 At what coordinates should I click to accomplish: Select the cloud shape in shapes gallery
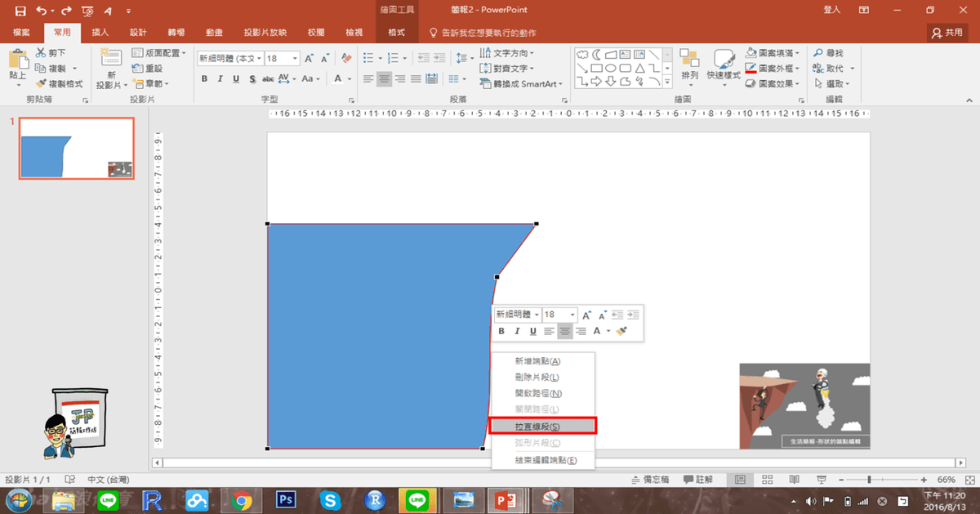tap(582, 55)
